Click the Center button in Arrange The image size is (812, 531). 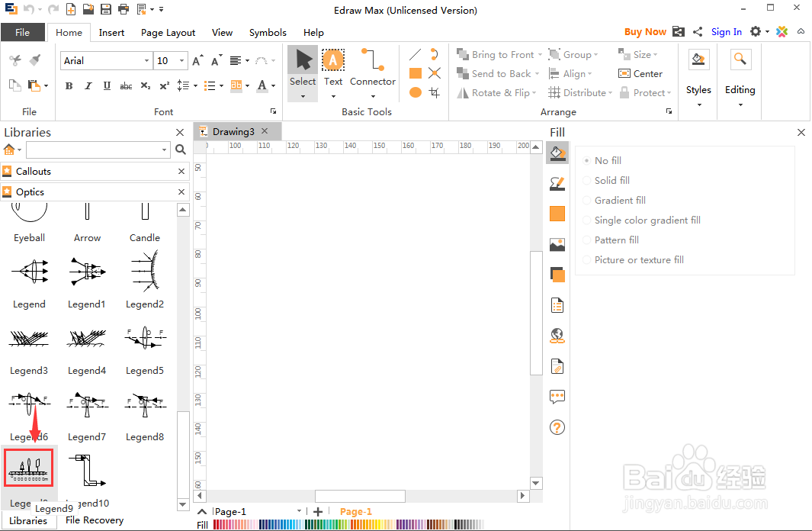640,73
